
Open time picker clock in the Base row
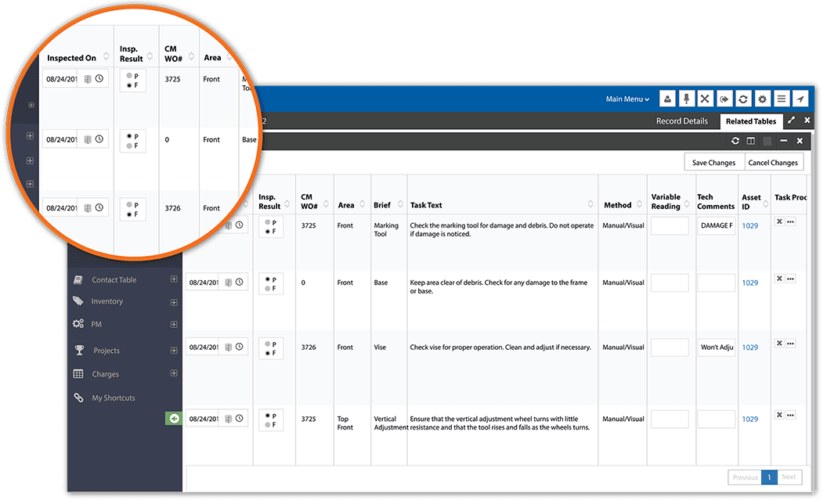(240, 282)
